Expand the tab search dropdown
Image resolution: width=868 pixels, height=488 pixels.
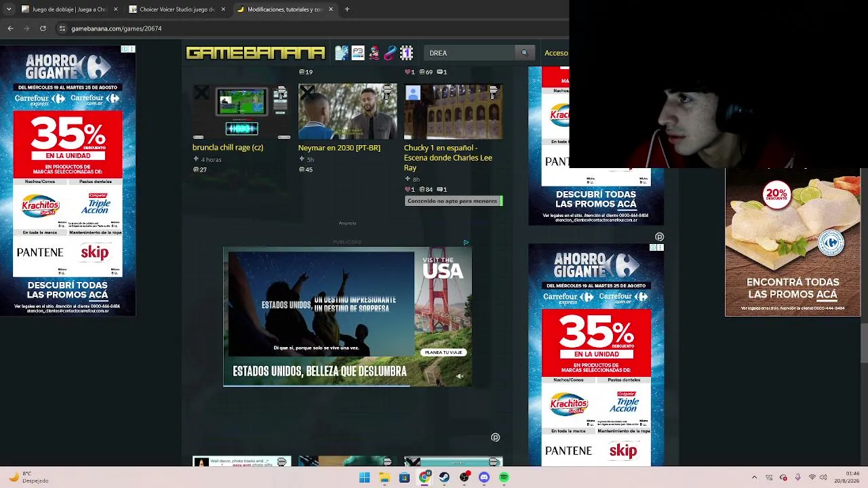click(x=9, y=9)
